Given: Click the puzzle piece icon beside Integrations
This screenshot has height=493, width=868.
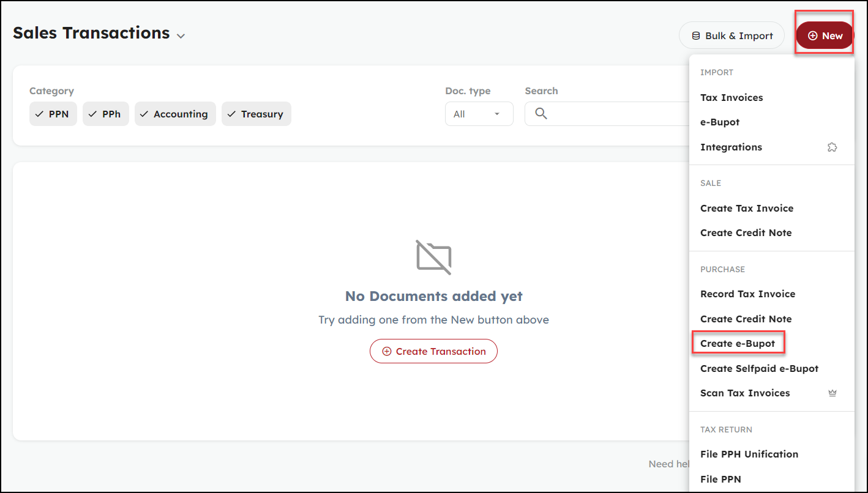Looking at the screenshot, I should [832, 147].
